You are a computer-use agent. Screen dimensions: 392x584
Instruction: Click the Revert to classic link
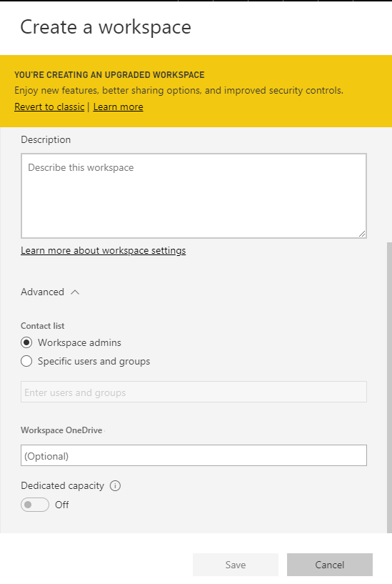tap(49, 107)
